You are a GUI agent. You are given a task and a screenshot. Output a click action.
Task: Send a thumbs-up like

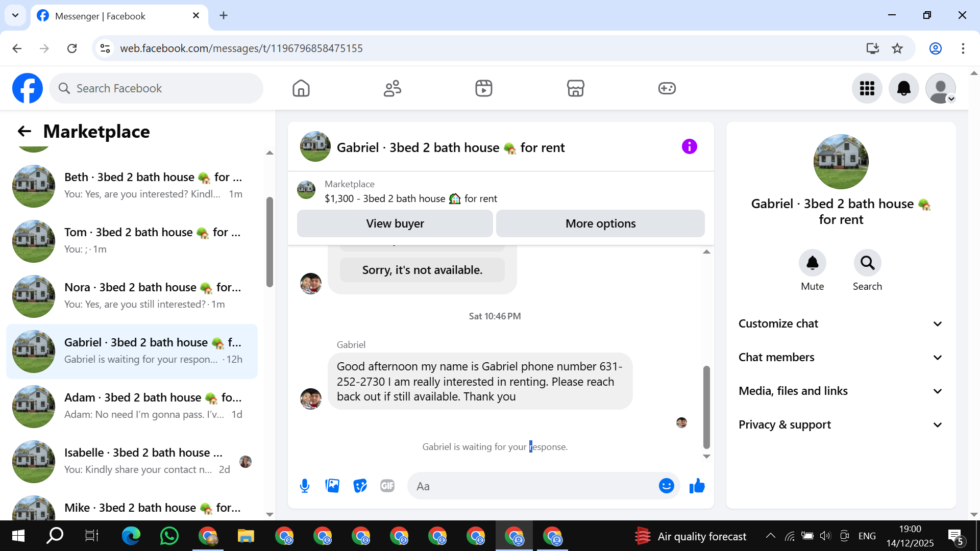(697, 486)
